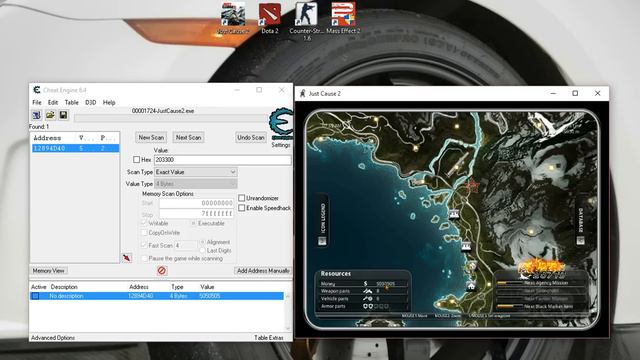Click the red arrow add-to-list icon
Screen dimensions: 640x360
[x=127, y=258]
